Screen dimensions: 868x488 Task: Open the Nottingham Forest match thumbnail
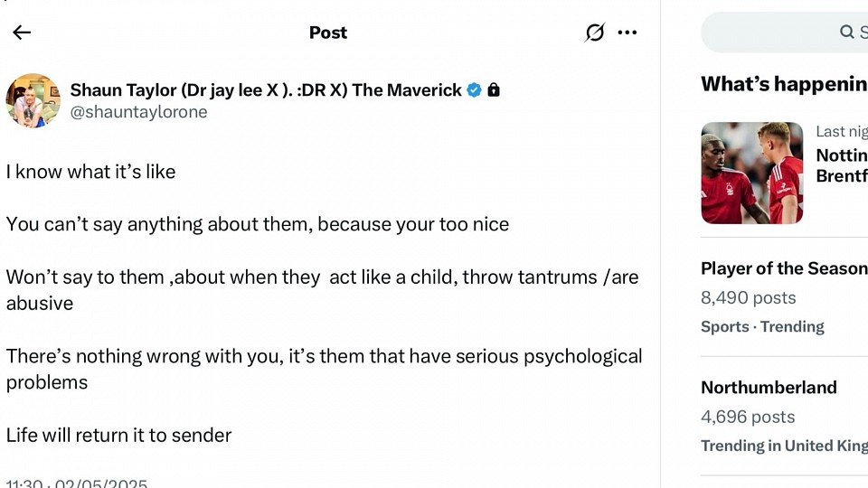pos(751,173)
